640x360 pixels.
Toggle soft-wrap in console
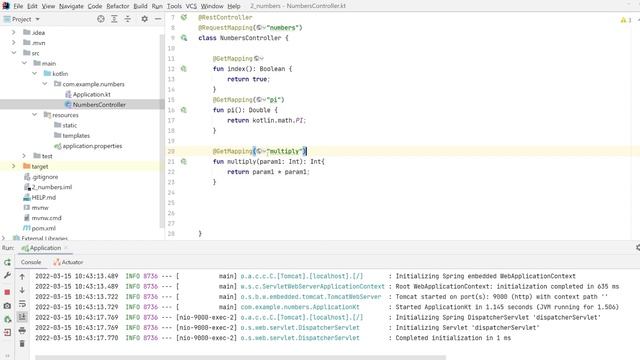coord(22,303)
